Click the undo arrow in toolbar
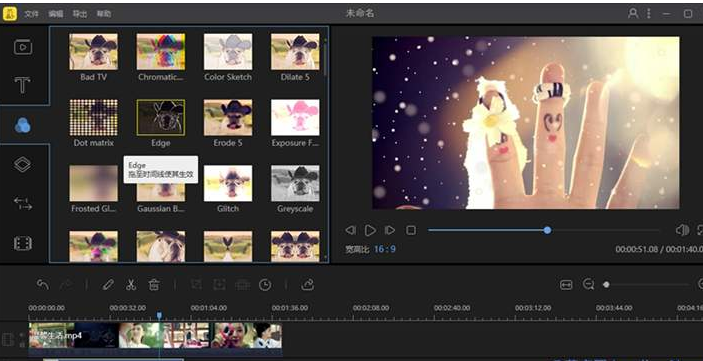Image resolution: width=703 pixels, height=361 pixels. [43, 284]
